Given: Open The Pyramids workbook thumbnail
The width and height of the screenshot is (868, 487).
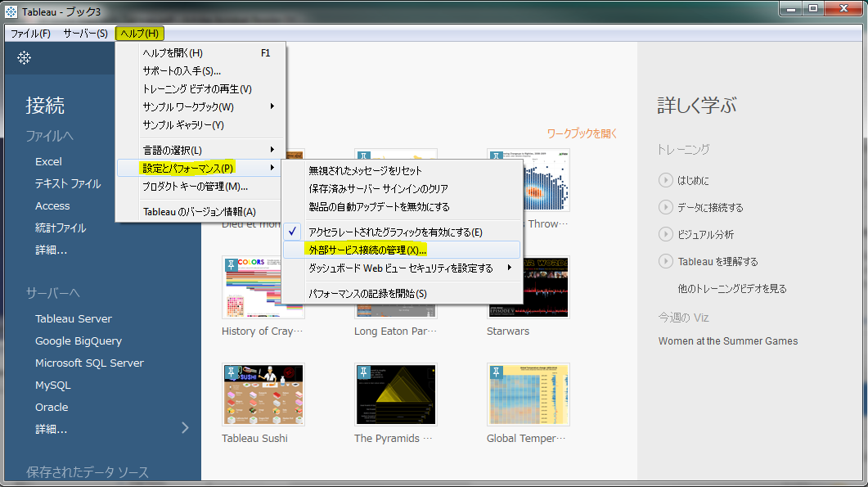Looking at the screenshot, I should click(396, 395).
